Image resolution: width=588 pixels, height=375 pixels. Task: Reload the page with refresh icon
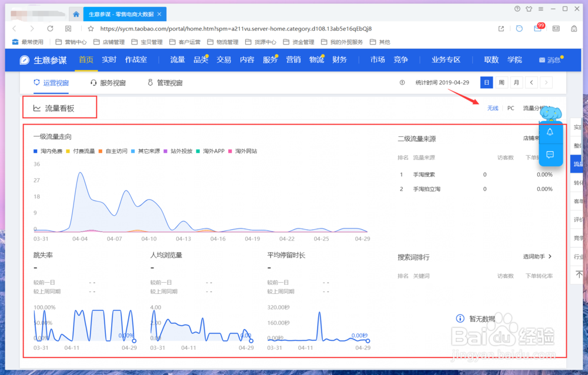50,28
